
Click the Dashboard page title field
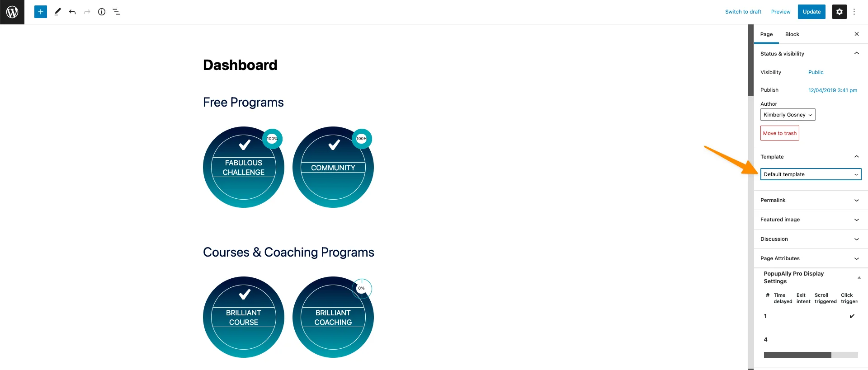click(x=240, y=65)
